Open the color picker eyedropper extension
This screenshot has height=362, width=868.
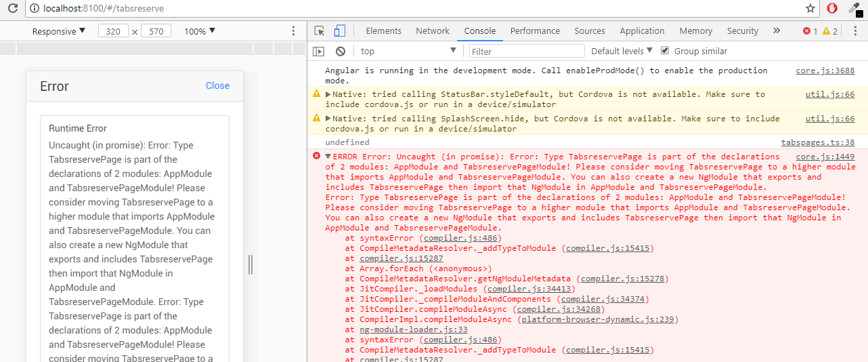(854, 9)
